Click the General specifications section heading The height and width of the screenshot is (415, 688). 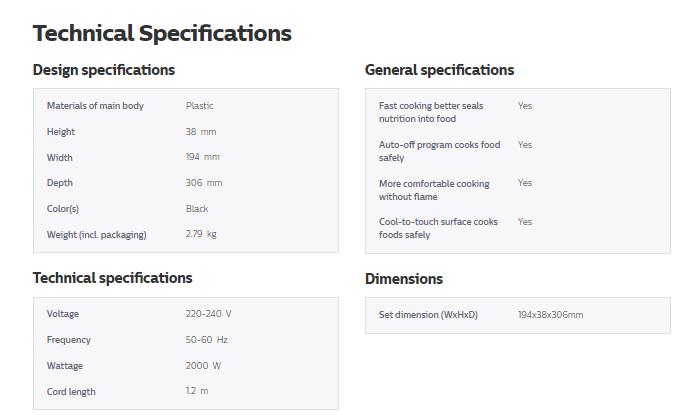[439, 70]
